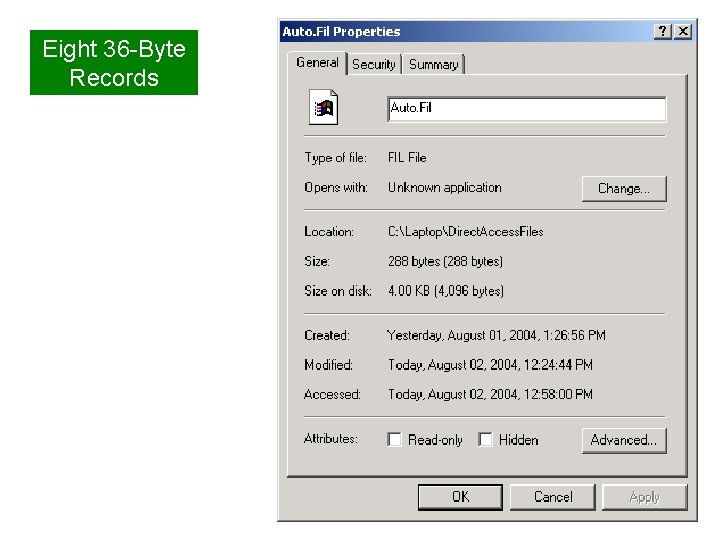Click the 'Accessed:' label

coord(332,394)
